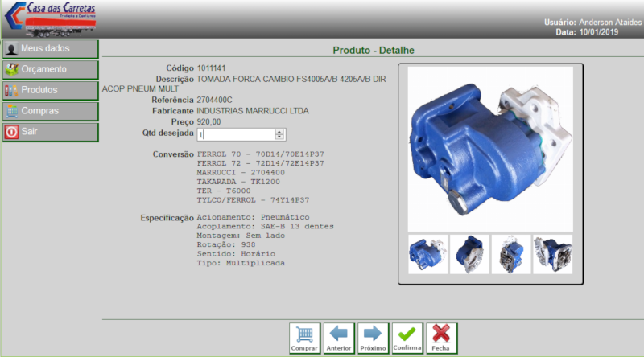Open the Compras section
644x357 pixels.
51,111
